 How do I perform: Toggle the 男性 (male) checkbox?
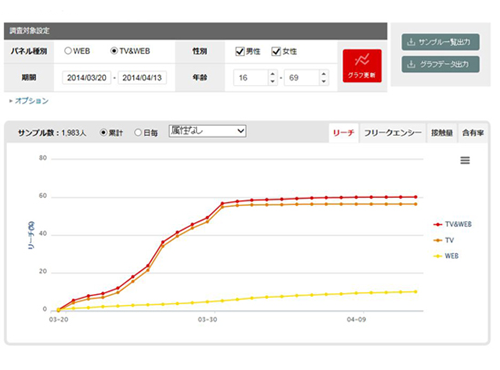(x=240, y=51)
